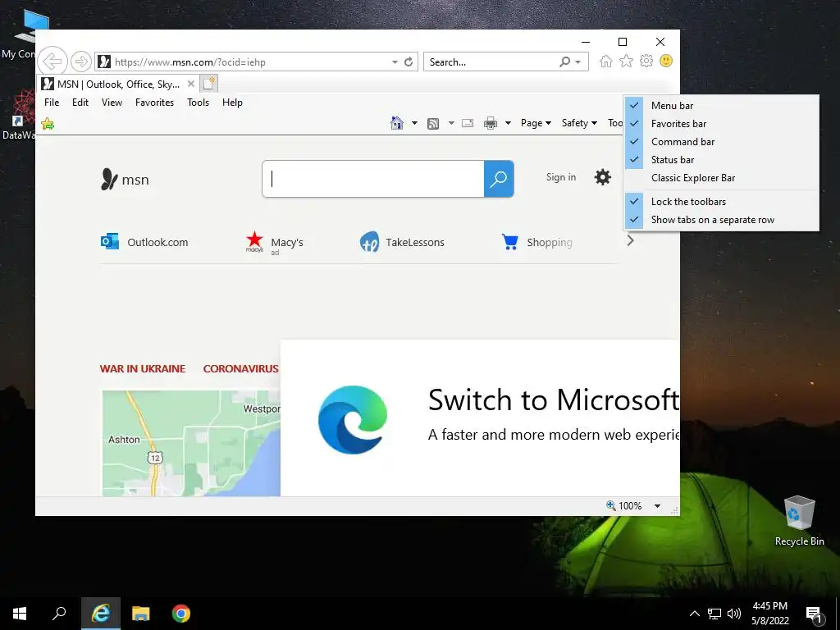Show hidden tray icons chevron
The width and height of the screenshot is (840, 630).
point(694,614)
